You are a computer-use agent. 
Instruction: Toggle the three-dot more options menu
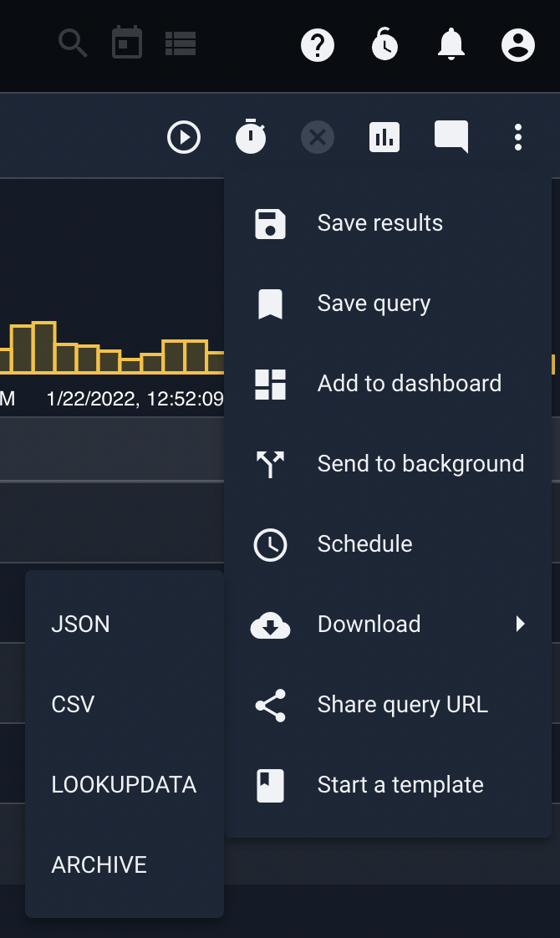[518, 138]
